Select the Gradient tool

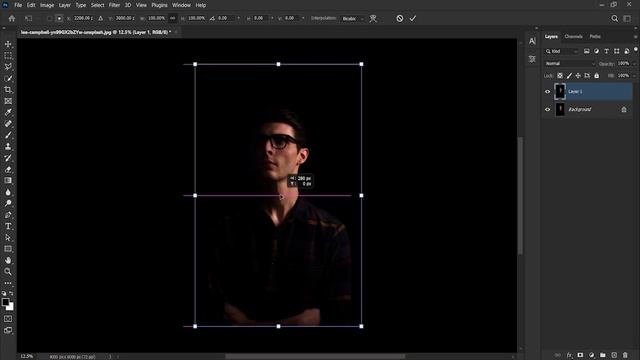tap(8, 180)
